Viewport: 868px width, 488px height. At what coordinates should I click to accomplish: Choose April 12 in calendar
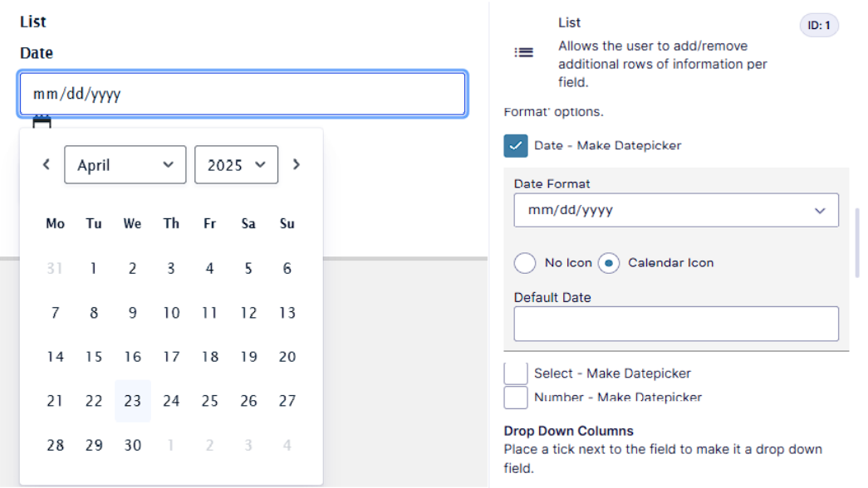tap(248, 313)
